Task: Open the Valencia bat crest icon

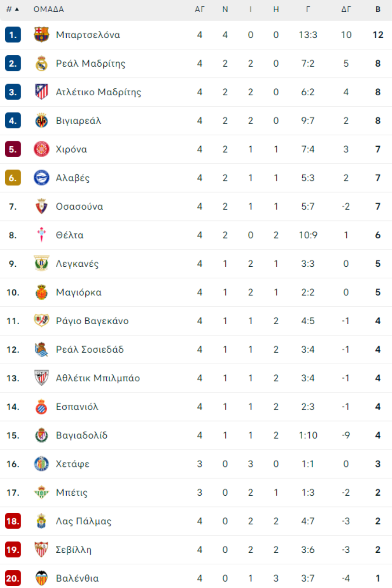Action: [x=41, y=578]
